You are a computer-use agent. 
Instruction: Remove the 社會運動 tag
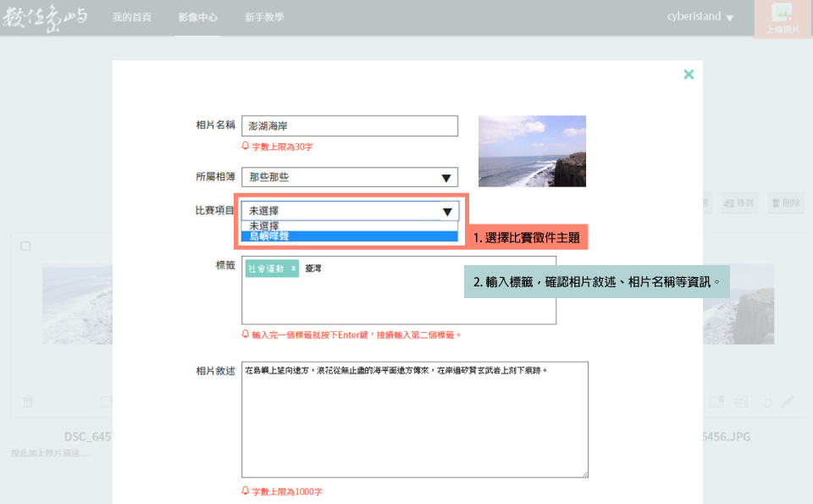coord(295,267)
